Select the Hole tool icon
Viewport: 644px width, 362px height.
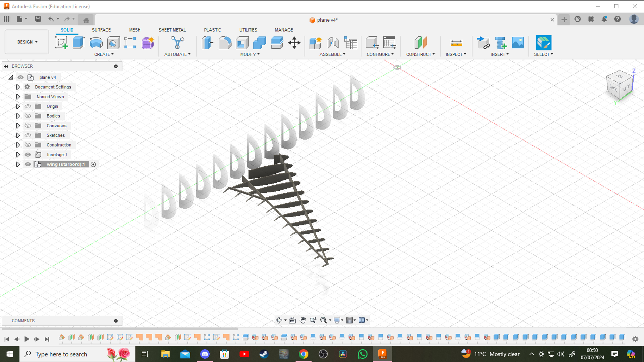[113, 43]
